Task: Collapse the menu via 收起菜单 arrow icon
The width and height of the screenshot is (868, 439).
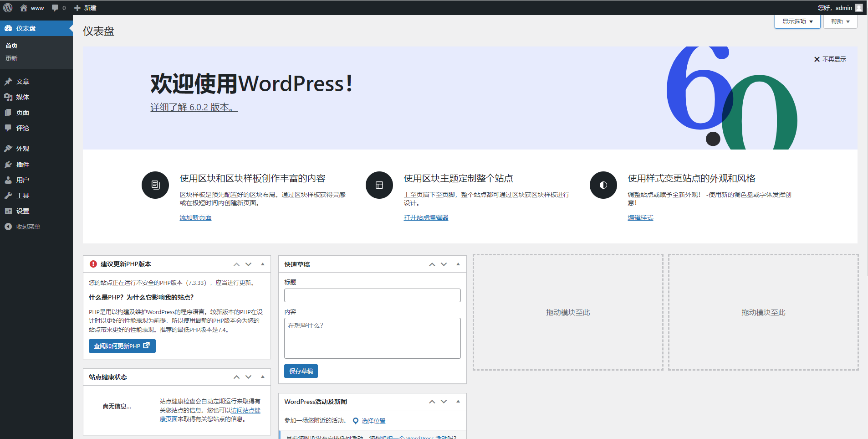Action: pyautogui.click(x=8, y=227)
